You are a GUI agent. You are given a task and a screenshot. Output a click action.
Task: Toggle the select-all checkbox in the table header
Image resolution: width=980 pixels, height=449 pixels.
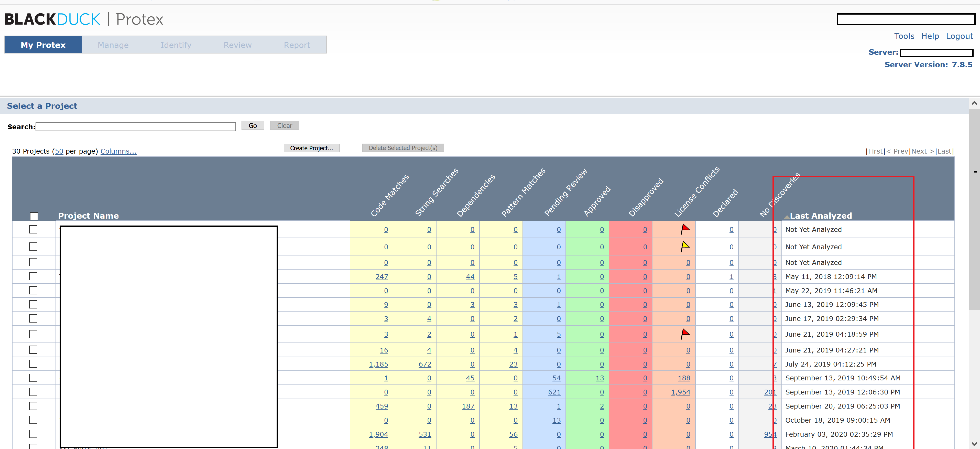pos(34,216)
